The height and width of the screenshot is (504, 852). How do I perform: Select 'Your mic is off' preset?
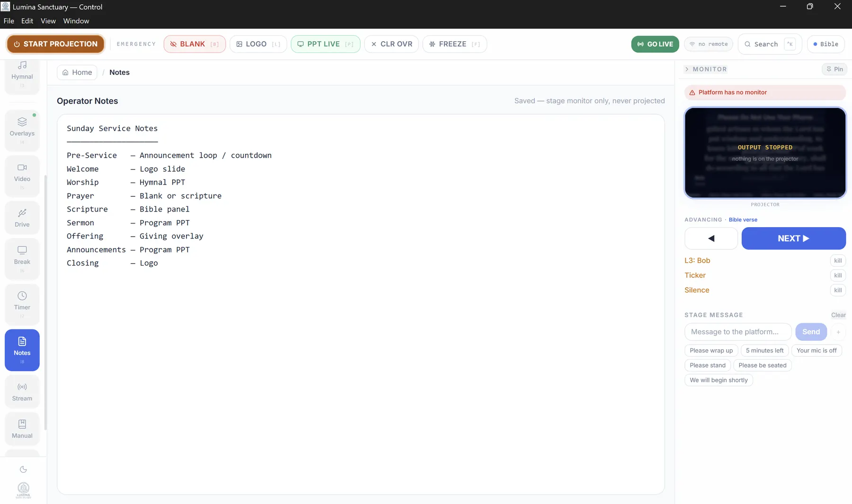[x=816, y=351]
